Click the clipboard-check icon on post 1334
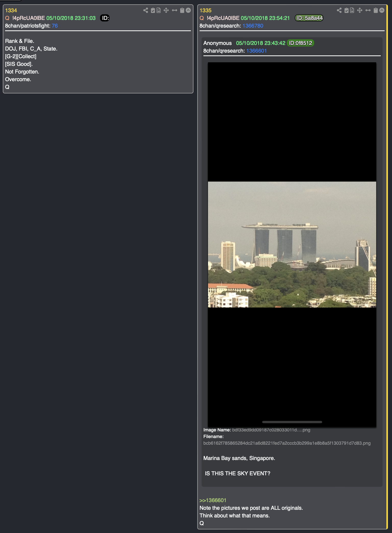 pyautogui.click(x=153, y=10)
